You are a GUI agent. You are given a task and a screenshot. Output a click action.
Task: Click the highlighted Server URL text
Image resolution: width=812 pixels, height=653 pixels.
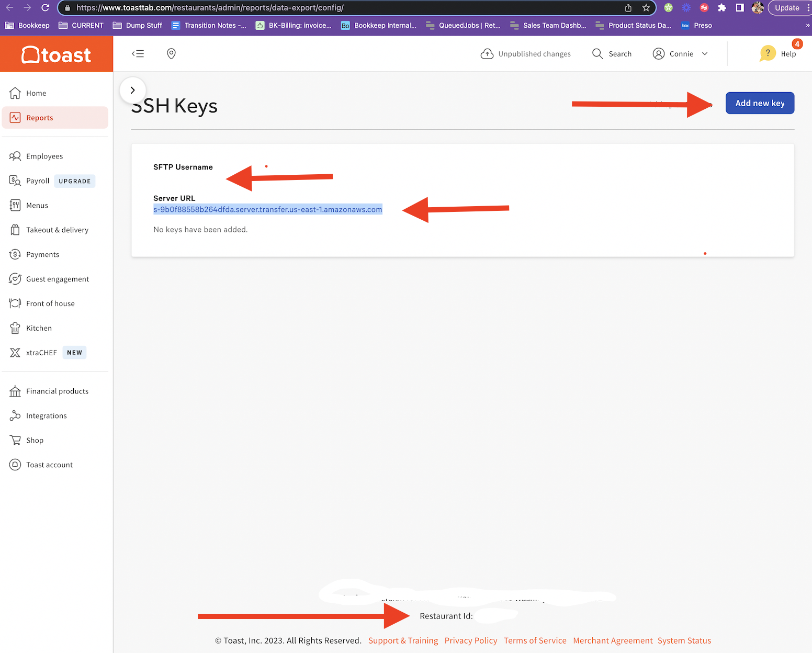(268, 209)
